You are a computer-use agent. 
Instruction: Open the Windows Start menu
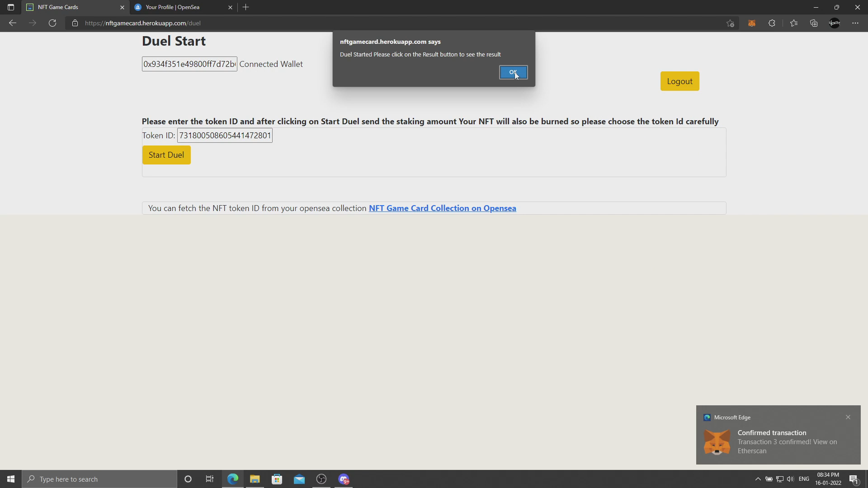point(11,479)
